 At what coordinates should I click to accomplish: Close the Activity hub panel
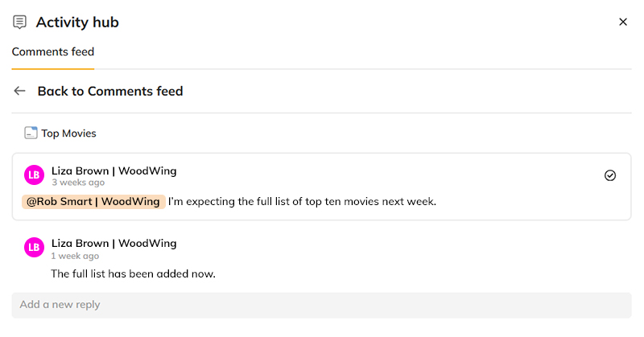point(622,23)
